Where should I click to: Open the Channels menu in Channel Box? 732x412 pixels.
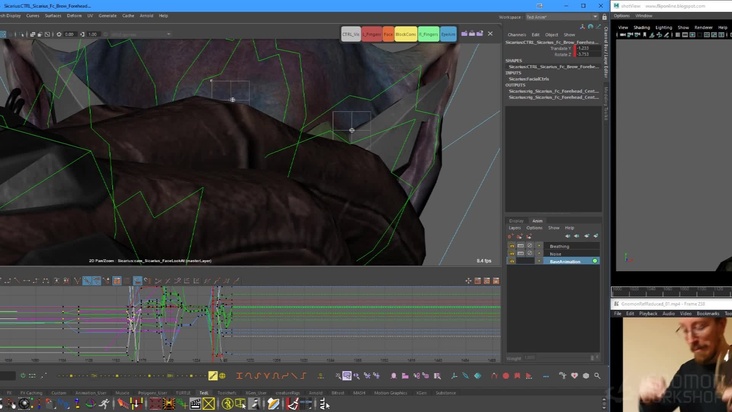click(x=516, y=34)
